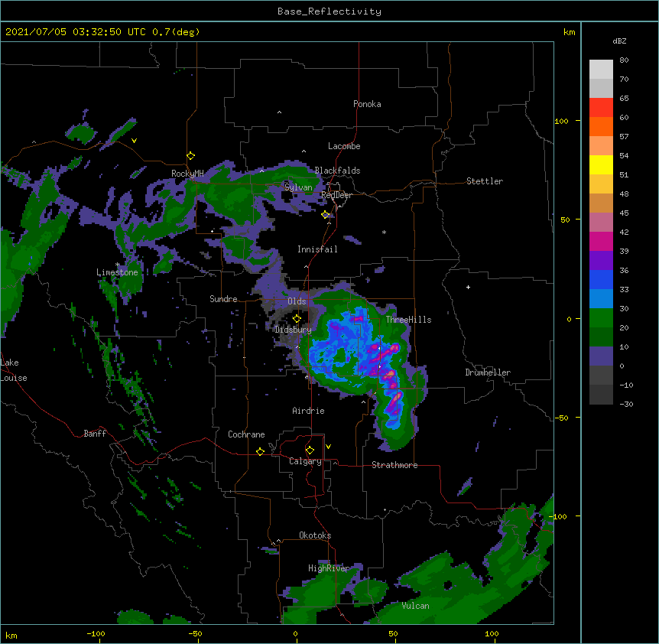Click the dBZ legend heading
Image resolution: width=659 pixels, height=644 pixels.
[619, 41]
